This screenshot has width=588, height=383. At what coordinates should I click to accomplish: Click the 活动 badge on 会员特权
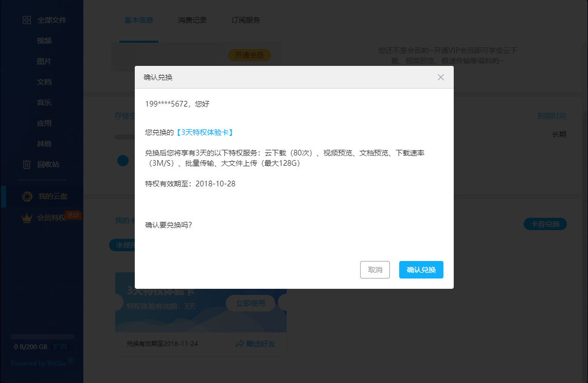(73, 216)
